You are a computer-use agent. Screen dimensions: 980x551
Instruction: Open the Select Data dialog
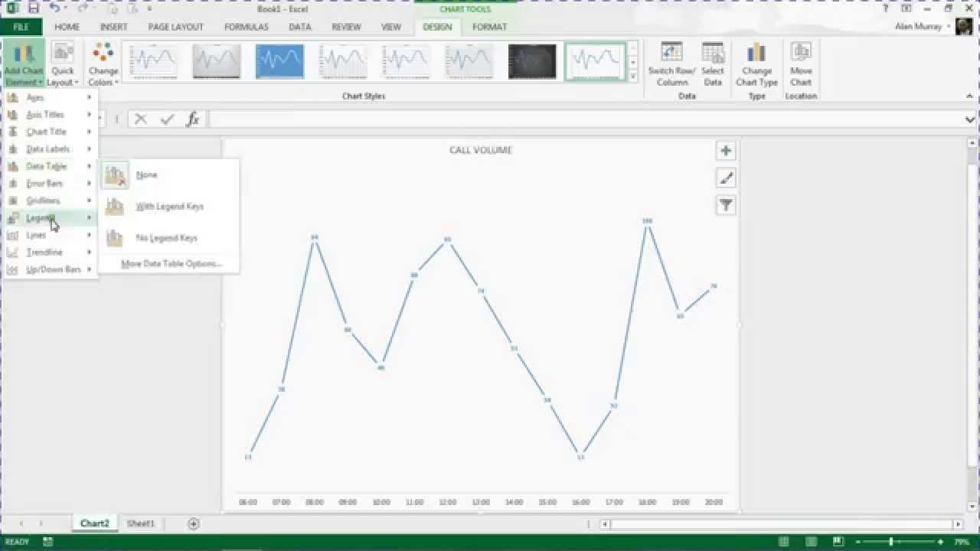click(x=713, y=64)
